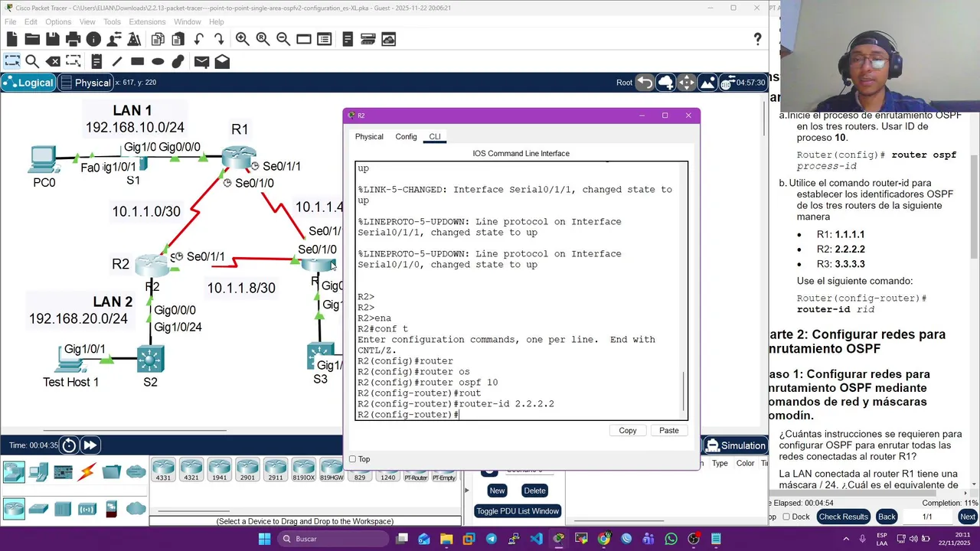Select the CLI tab in R2 window
The height and width of the screenshot is (551, 980).
(x=434, y=136)
